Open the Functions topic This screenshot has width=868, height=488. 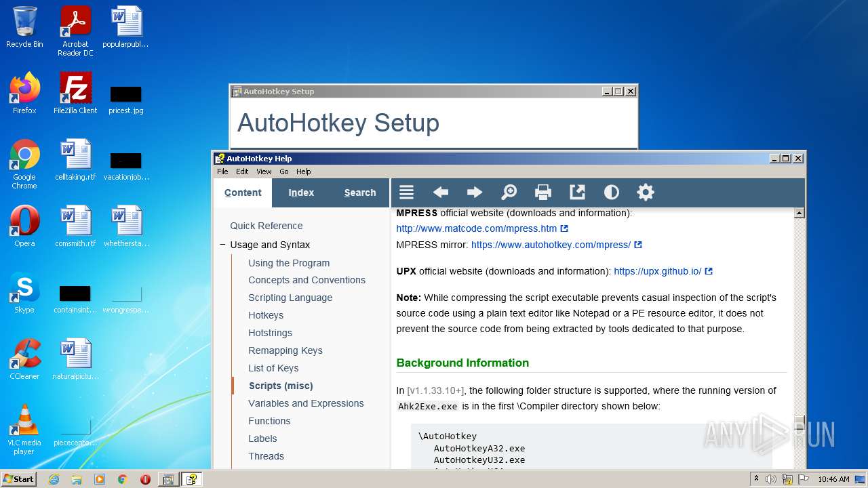269,421
